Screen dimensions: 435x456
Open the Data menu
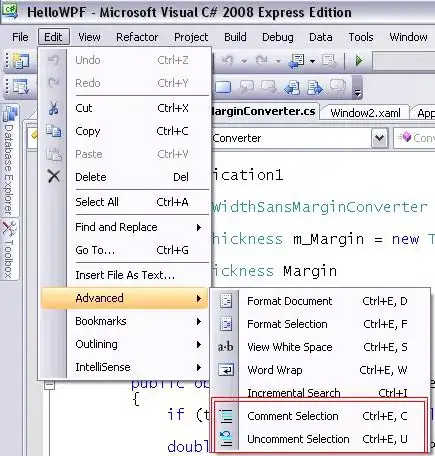(321, 37)
